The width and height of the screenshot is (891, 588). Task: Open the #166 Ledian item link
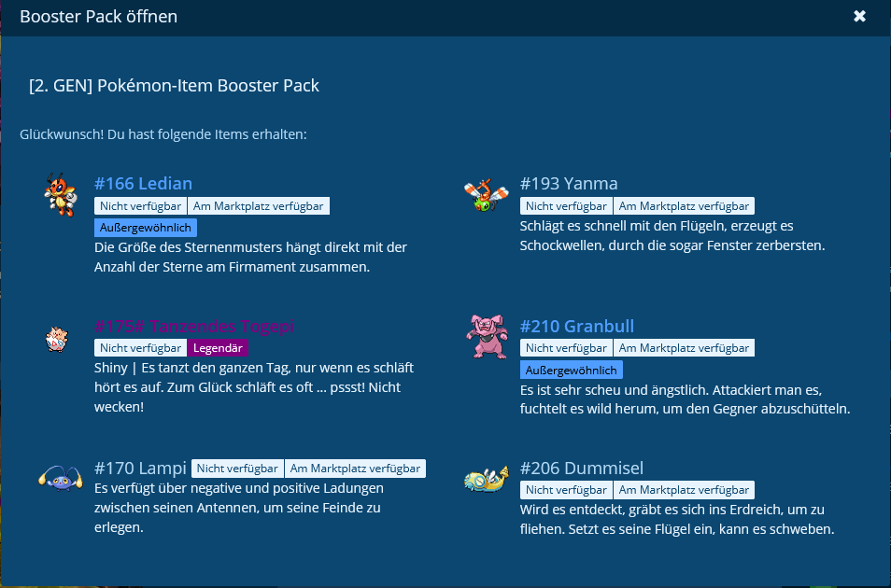(143, 184)
